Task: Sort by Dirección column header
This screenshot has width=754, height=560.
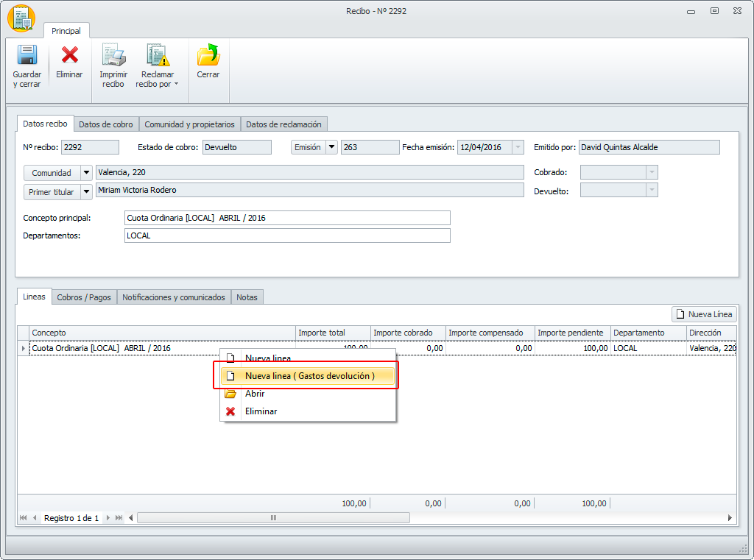Action: click(711, 333)
